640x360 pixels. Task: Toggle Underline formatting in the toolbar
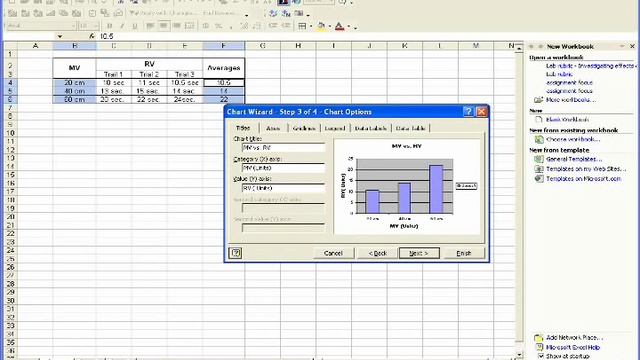(x=135, y=26)
